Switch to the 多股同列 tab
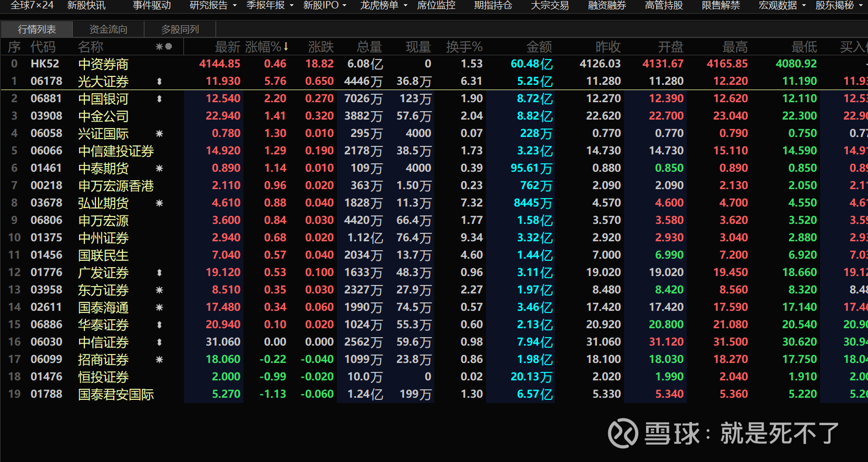This screenshot has width=868, height=462. tap(180, 30)
